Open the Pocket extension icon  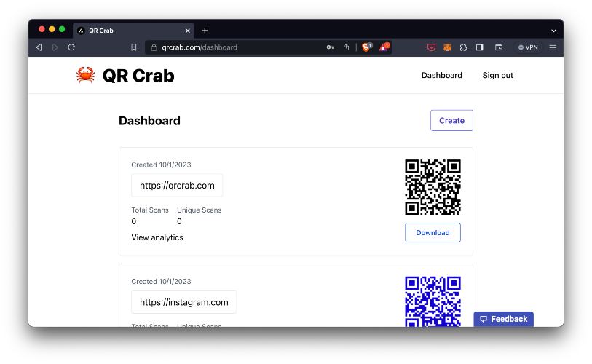(431, 47)
